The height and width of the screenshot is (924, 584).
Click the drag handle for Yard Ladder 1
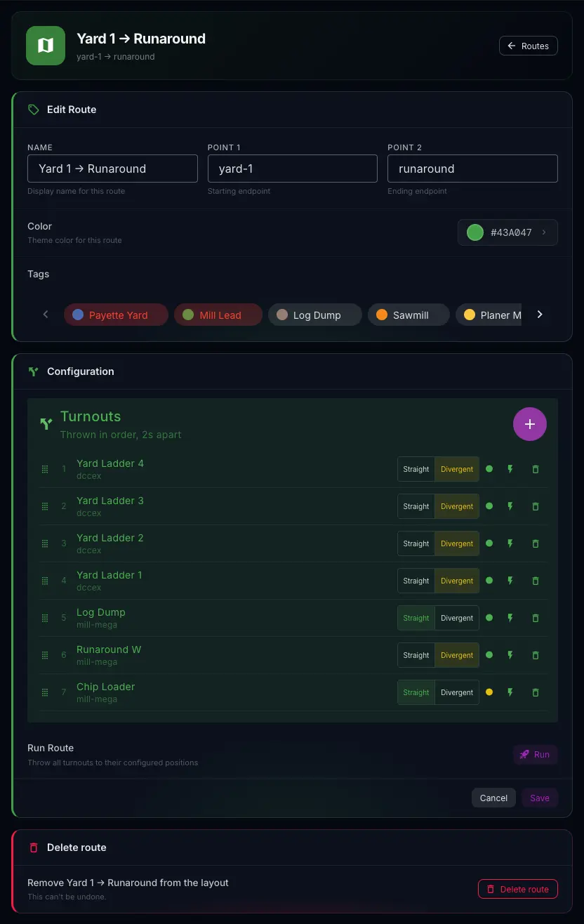click(x=45, y=581)
